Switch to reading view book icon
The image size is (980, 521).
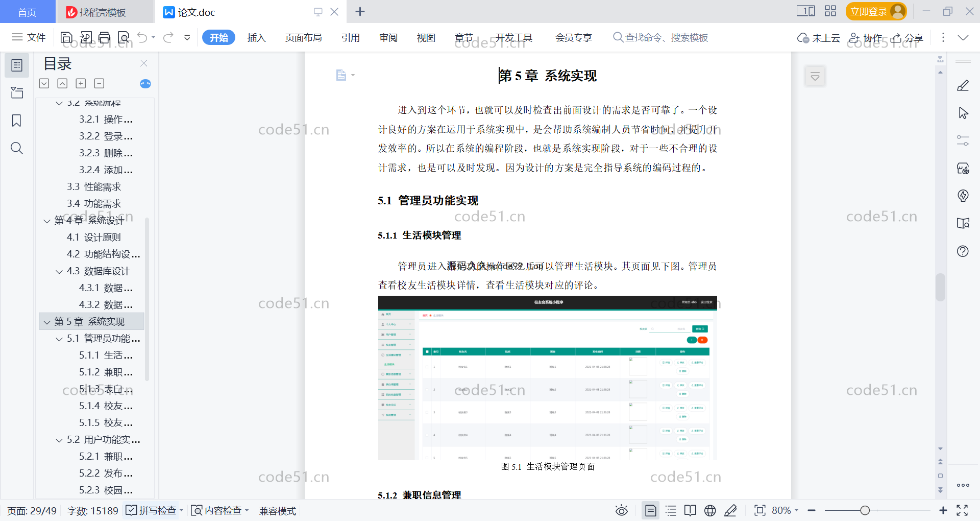click(x=690, y=510)
